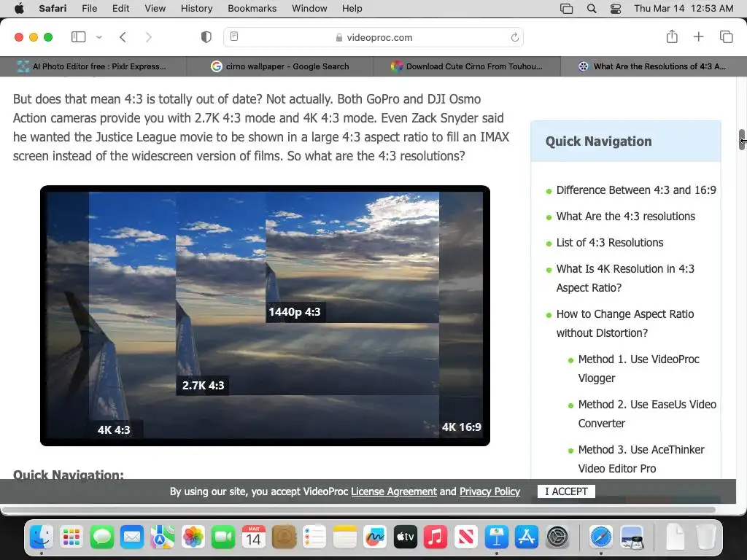The width and height of the screenshot is (747, 560).
Task: Click the vertical page scrollbar thumb
Action: click(742, 139)
